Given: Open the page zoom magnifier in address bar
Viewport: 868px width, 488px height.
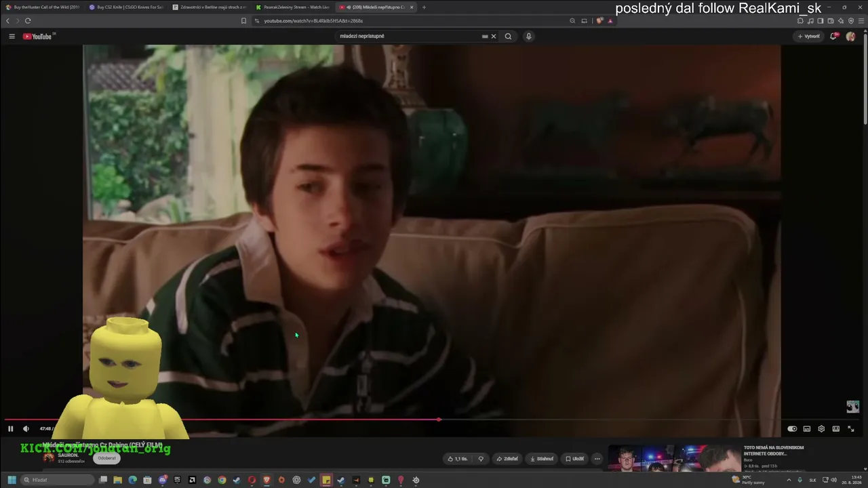Looking at the screenshot, I should click(x=573, y=21).
